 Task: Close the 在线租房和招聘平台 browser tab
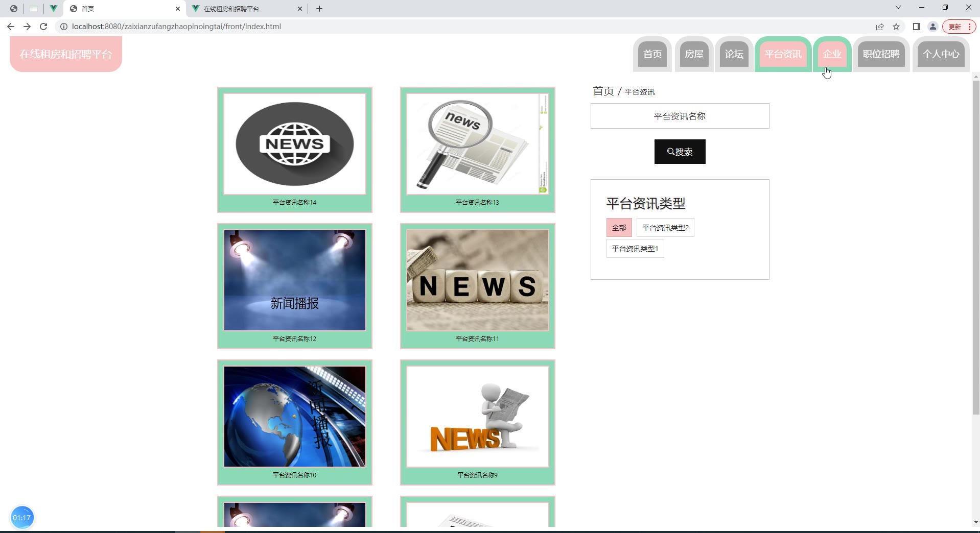point(300,9)
